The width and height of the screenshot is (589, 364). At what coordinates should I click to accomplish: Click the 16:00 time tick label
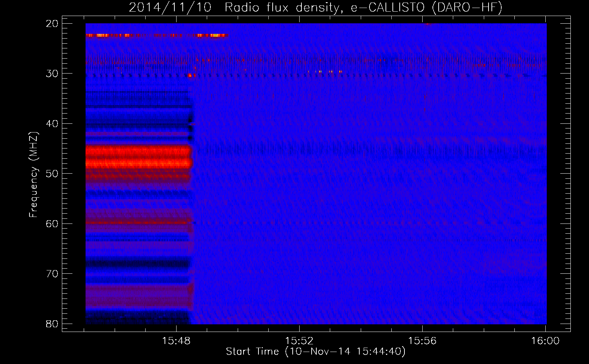pos(545,341)
